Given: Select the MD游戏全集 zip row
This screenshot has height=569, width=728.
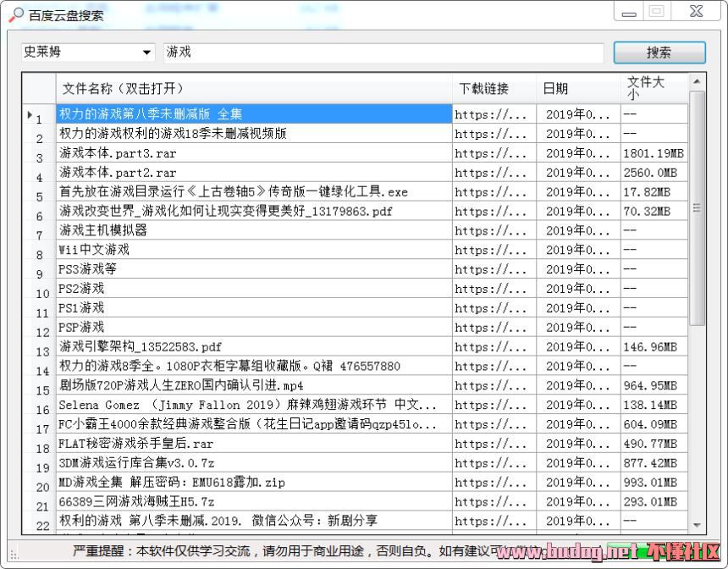Looking at the screenshot, I should point(254,482).
